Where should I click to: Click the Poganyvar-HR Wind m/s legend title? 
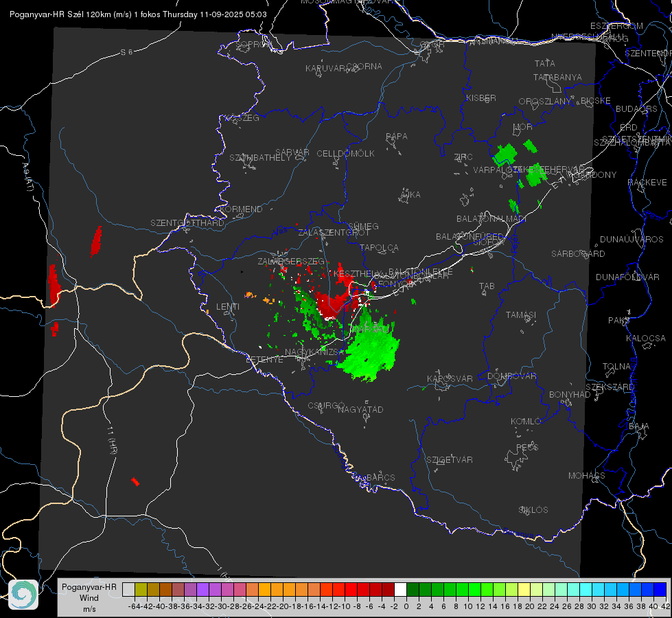coord(89,598)
